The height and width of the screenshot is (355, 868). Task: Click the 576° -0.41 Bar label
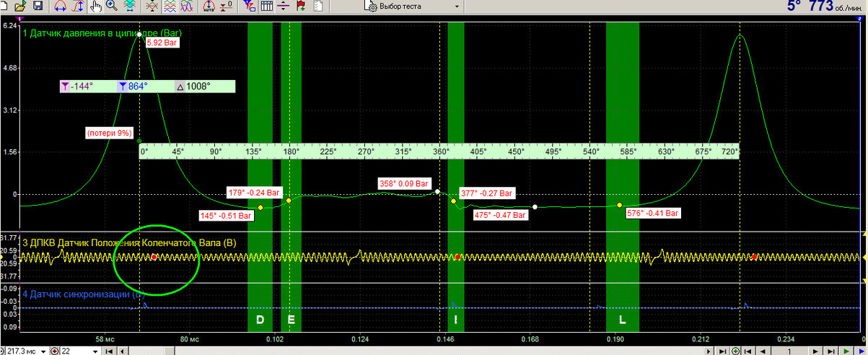(652, 214)
